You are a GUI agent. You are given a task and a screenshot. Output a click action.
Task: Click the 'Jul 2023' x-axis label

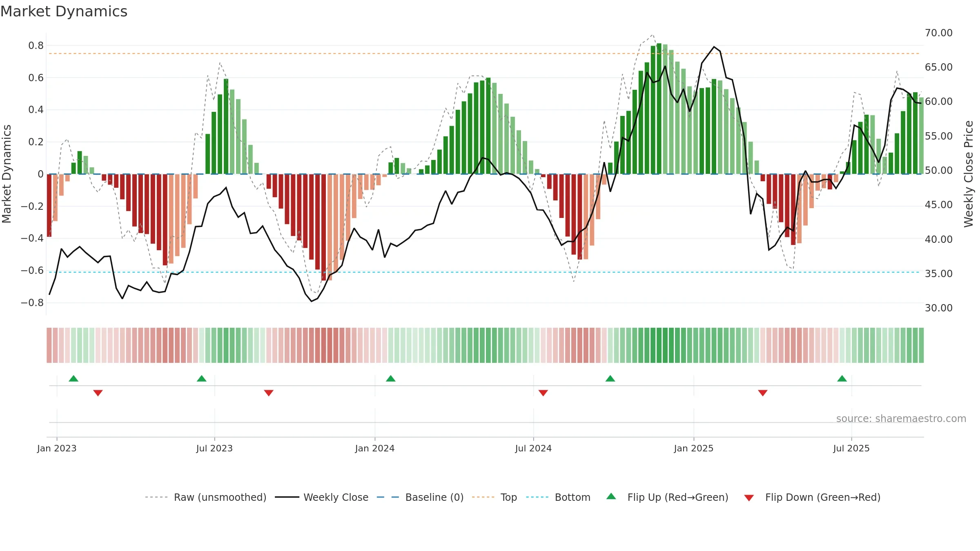pos(214,448)
